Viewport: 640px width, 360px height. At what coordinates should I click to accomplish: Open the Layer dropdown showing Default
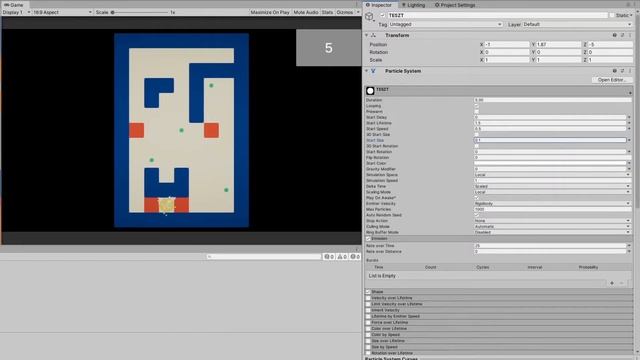tap(577, 24)
